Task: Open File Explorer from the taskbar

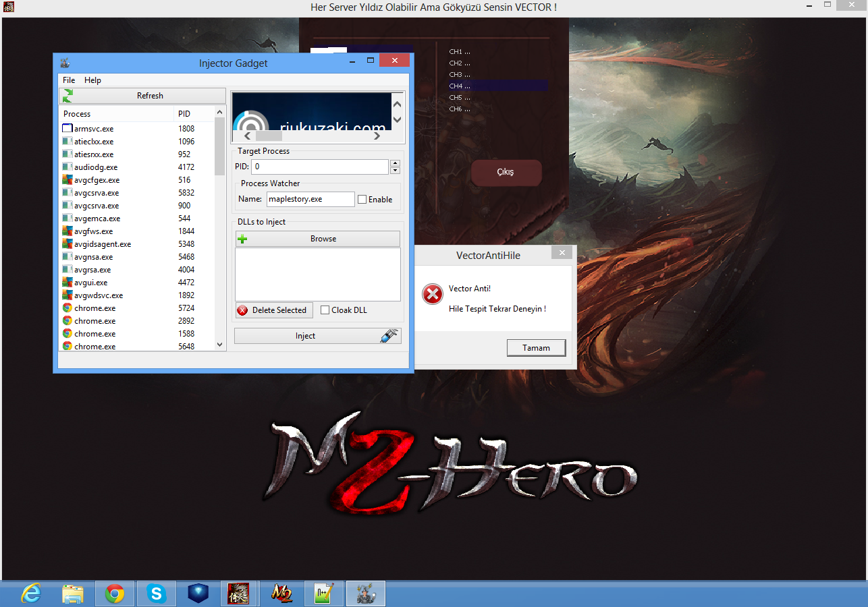Action: [x=73, y=594]
